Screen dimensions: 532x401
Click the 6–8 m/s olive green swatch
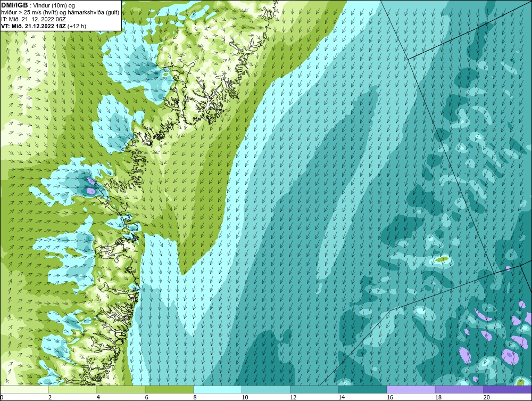(169, 389)
